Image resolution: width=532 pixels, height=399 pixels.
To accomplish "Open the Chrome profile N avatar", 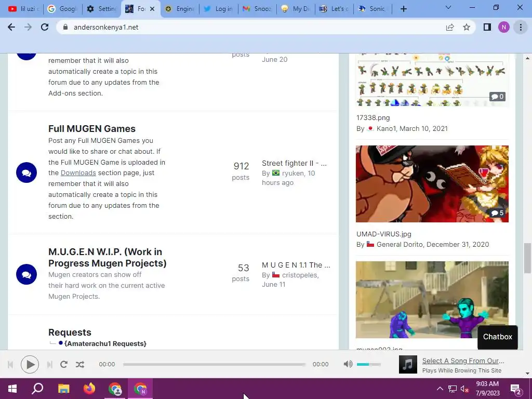I will 504,27.
